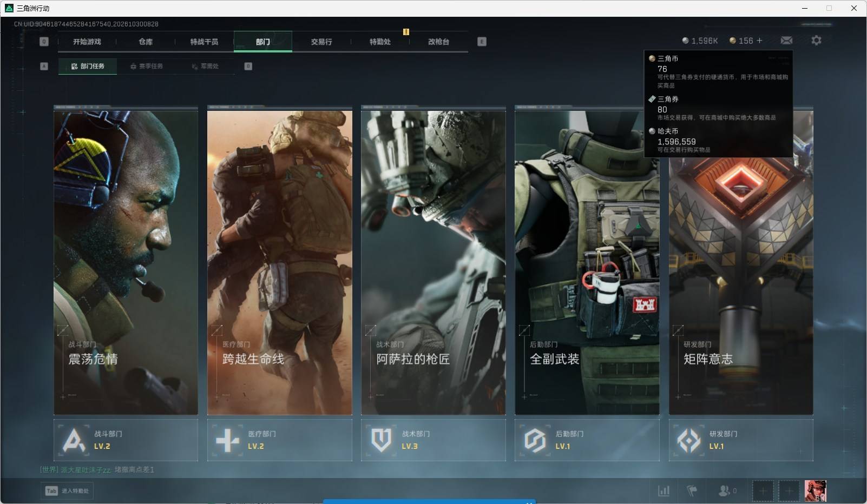Click the second empty squad slot plus

789,491
